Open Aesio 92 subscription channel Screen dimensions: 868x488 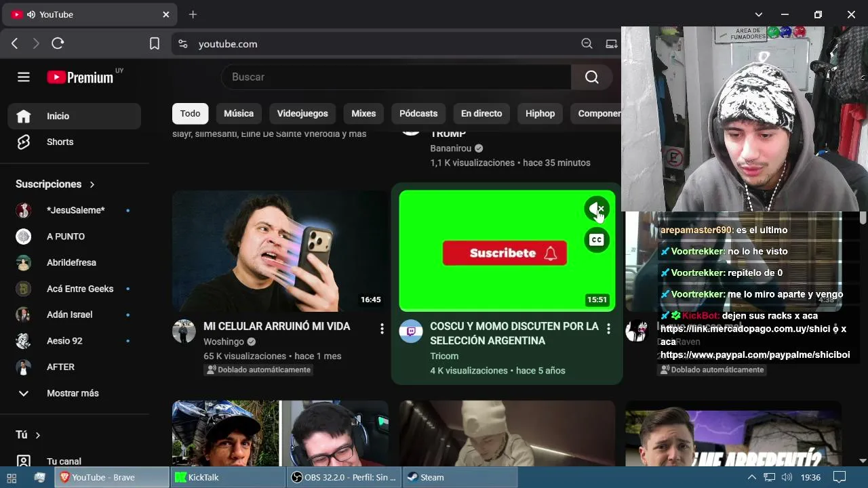click(75, 341)
